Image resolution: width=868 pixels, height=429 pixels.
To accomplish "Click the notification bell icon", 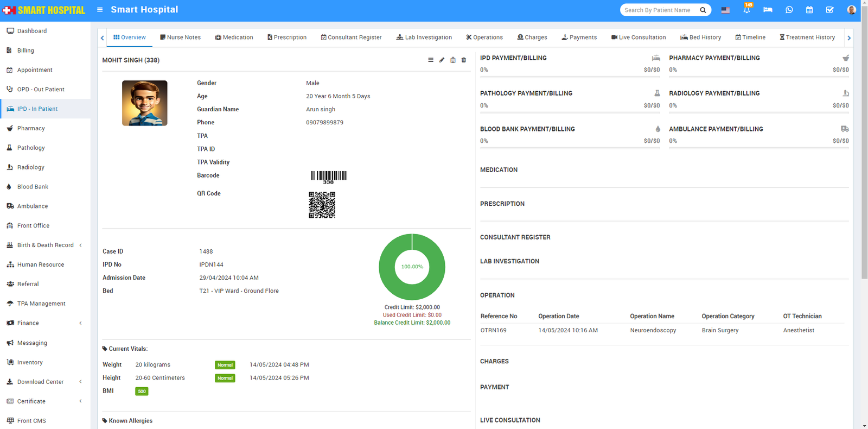I will click(x=746, y=10).
